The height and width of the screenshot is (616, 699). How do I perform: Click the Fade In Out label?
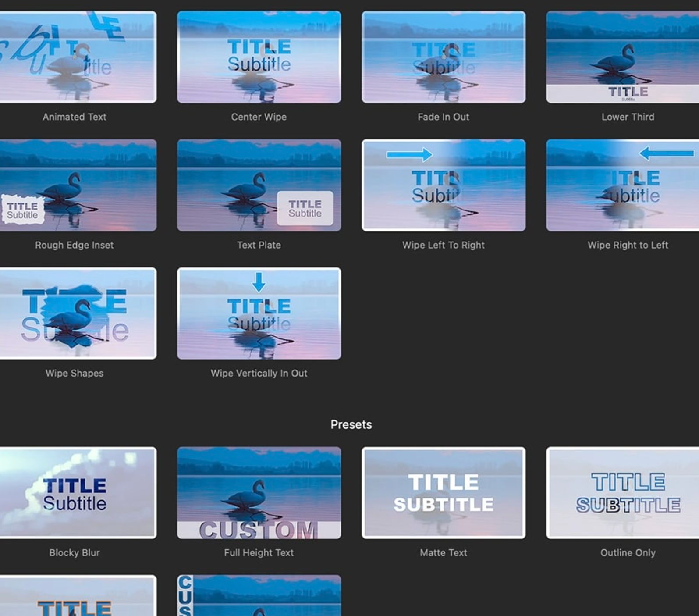coord(444,117)
